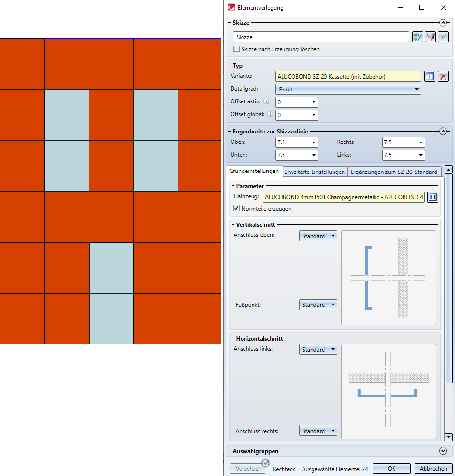
Task: Click the info icon next to Offset aktiv
Action: point(266,102)
